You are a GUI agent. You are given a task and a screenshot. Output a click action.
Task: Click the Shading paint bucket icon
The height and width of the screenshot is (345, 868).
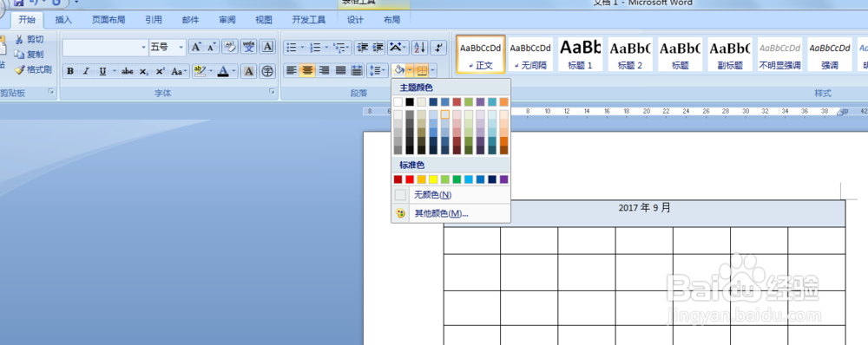coord(398,70)
